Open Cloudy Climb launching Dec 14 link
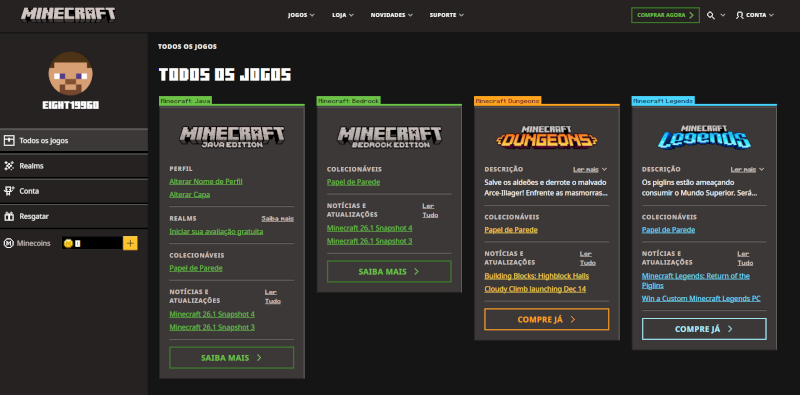 (535, 289)
